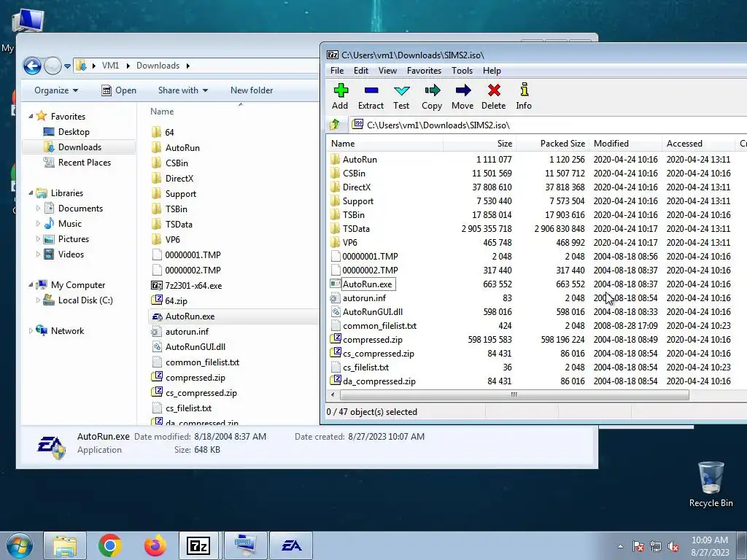Click the Copy icon in 7-Zip toolbar
This screenshot has height=560, width=747.
point(432,96)
